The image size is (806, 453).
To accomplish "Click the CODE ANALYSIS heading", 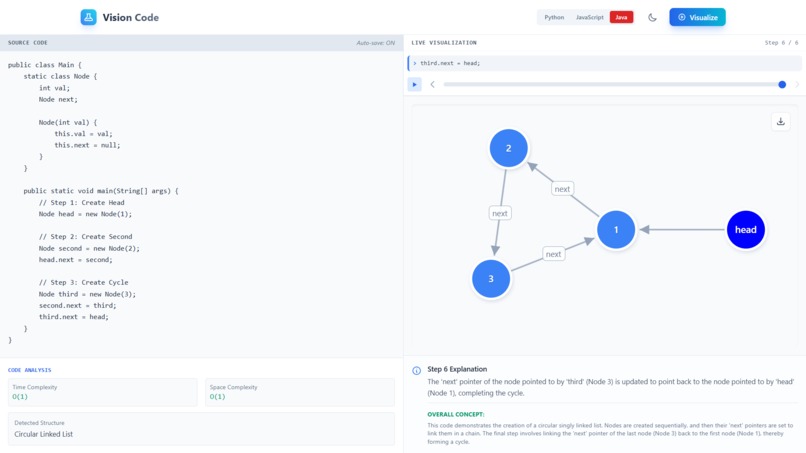I will [29, 370].
